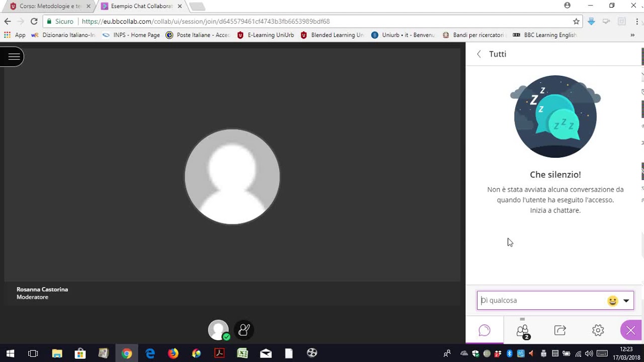Click the sleeping chat bubbles illustration

(x=555, y=117)
